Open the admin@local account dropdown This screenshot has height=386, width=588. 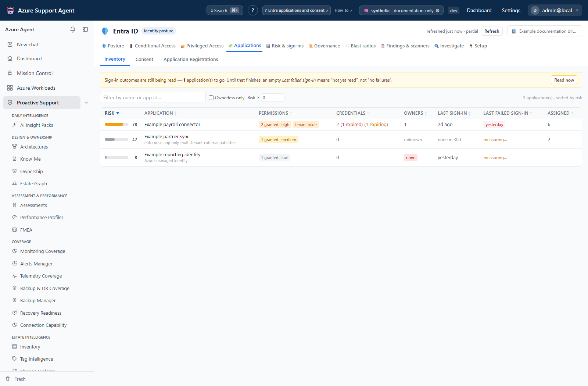[555, 10]
